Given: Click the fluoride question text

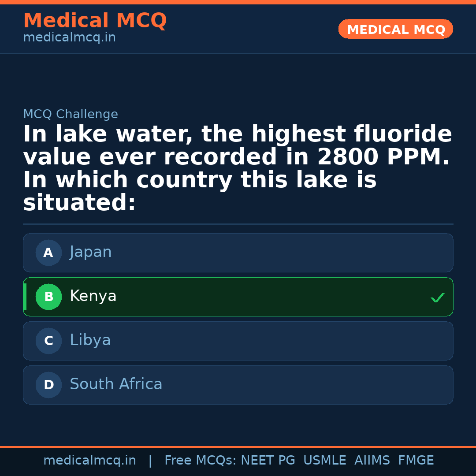Looking at the screenshot, I should click(237, 168).
